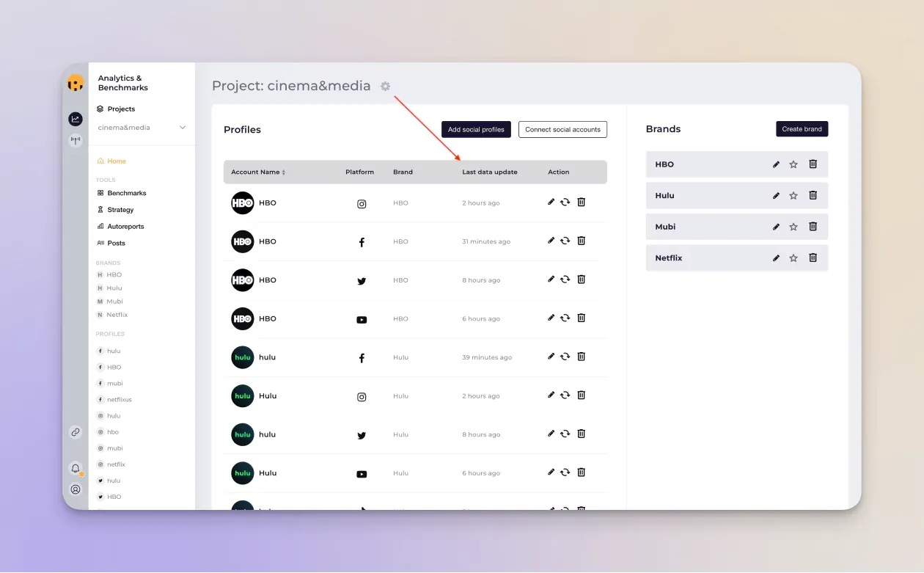Edit the Hulu brand in Brands panel
The width and height of the screenshot is (924, 573).
point(777,196)
